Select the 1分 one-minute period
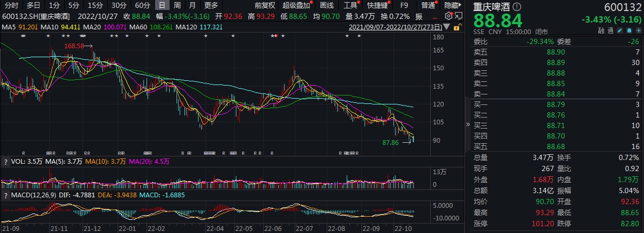 [x=54, y=5]
